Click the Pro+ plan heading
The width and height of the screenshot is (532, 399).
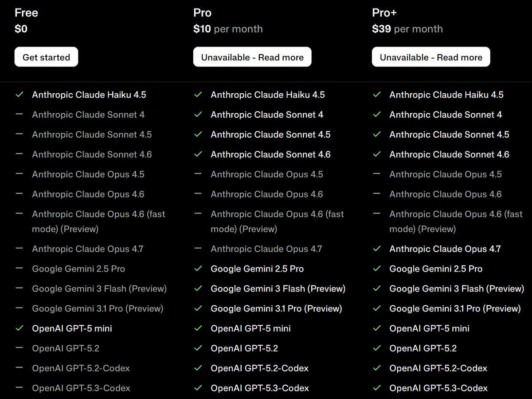point(384,13)
